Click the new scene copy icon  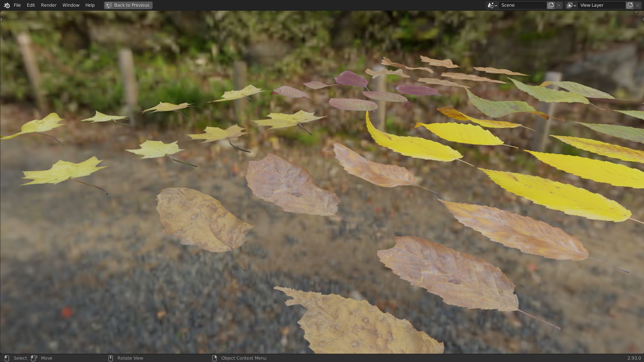[551, 5]
